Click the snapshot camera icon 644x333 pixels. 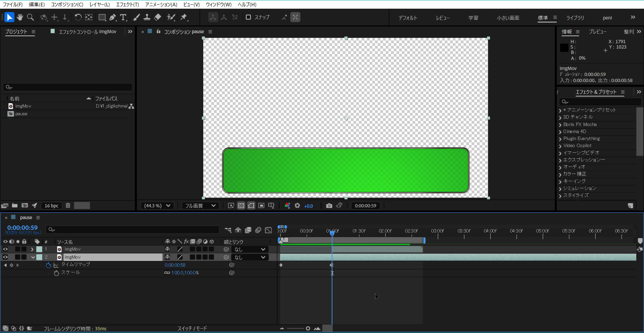click(x=329, y=206)
